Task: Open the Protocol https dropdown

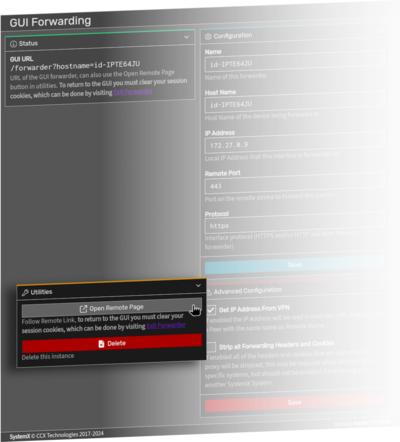Action: (x=294, y=223)
